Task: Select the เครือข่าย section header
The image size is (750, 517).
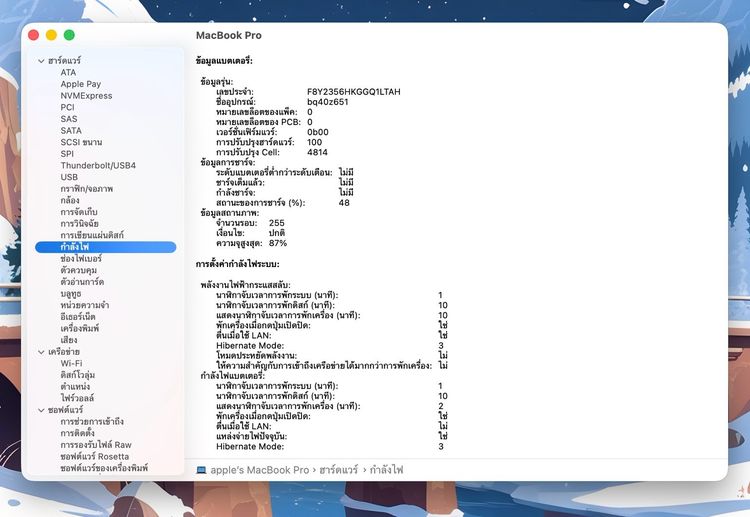Action: 64,352
